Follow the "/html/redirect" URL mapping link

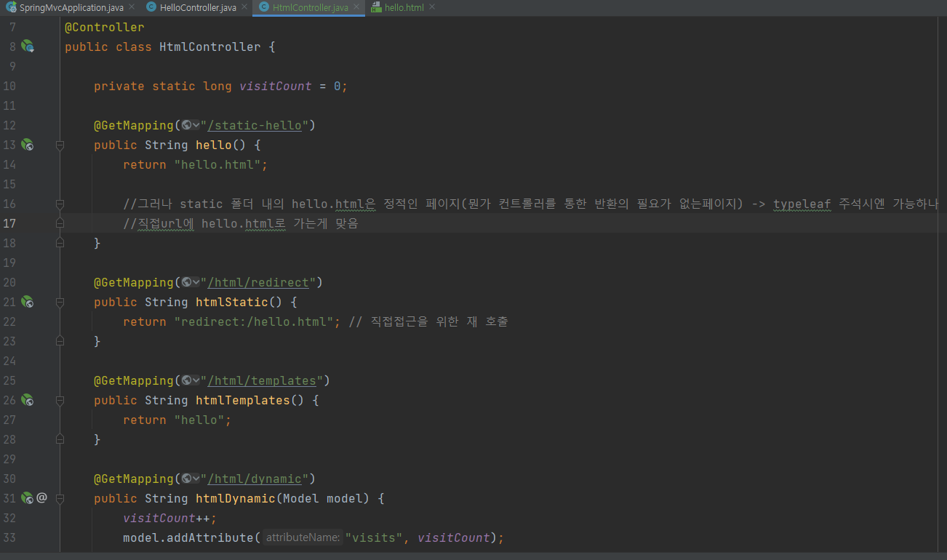click(258, 282)
